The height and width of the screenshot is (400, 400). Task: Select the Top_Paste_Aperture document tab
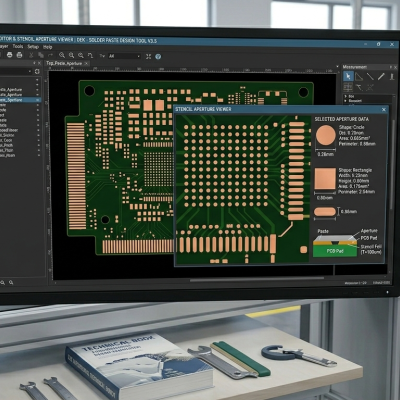(64, 63)
